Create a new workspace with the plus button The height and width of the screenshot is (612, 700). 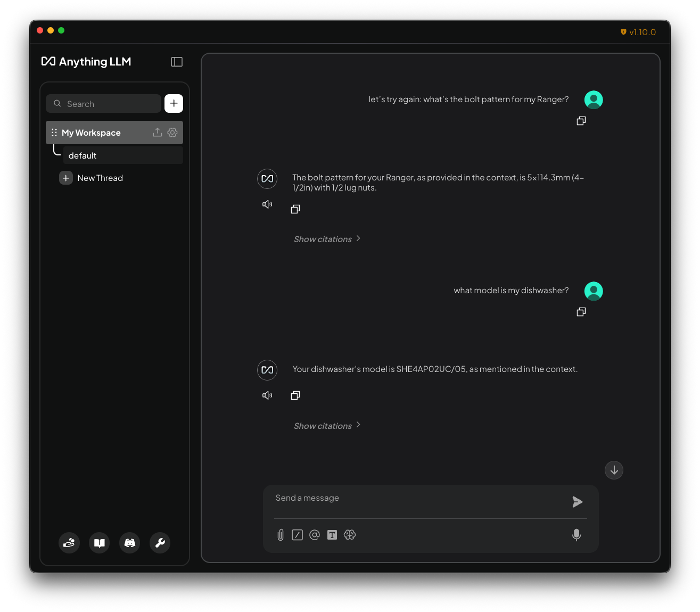174,103
